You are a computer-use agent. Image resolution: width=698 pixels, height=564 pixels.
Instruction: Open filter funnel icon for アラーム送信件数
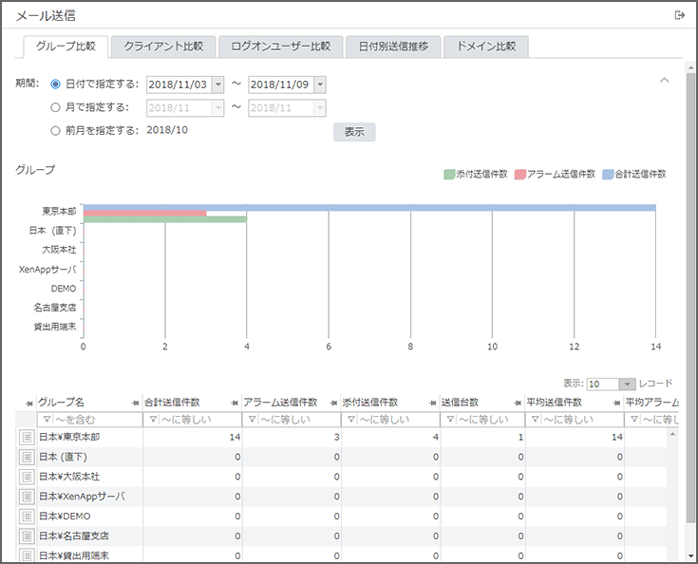[252, 419]
